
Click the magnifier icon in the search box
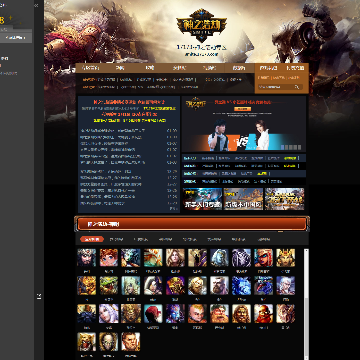[x=297, y=87]
